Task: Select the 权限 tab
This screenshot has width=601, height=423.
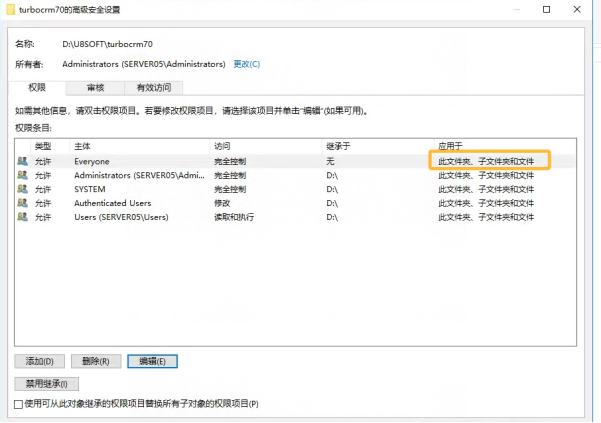Action: click(37, 87)
